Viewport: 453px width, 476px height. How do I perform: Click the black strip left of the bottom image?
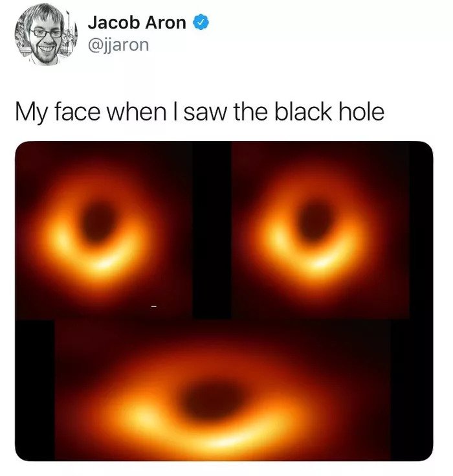click(35, 390)
